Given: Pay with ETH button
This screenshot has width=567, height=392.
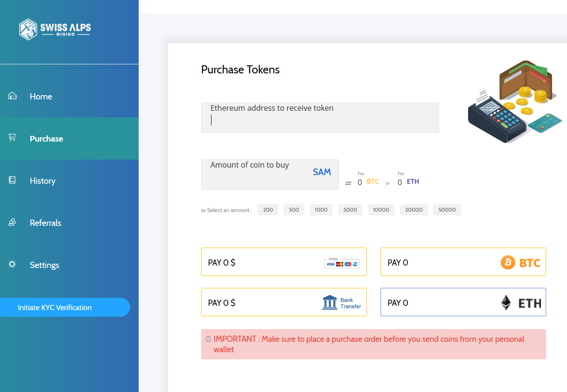Looking at the screenshot, I should (463, 302).
